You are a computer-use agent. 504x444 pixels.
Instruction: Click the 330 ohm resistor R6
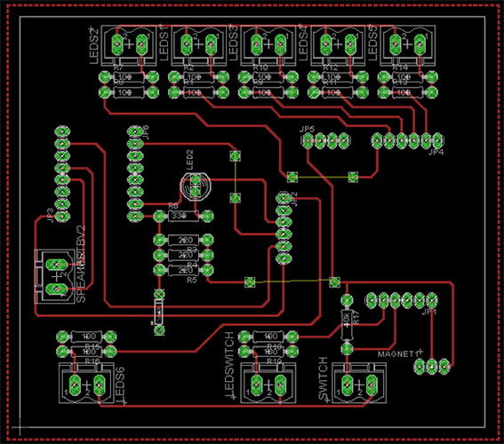pyautogui.click(x=183, y=216)
